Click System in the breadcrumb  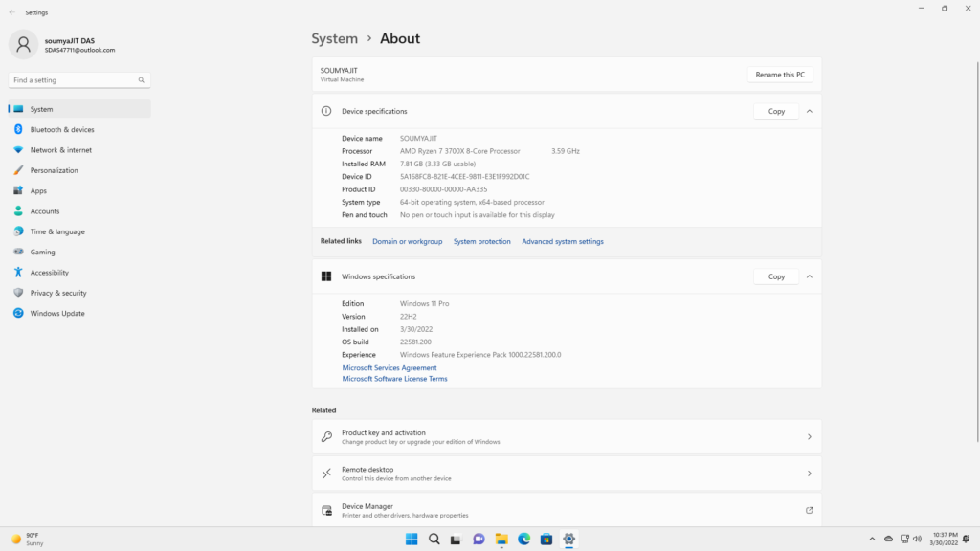click(x=334, y=38)
